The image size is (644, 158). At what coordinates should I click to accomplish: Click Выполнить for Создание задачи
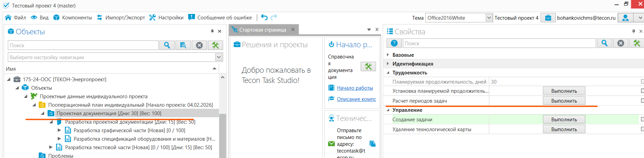click(x=564, y=119)
